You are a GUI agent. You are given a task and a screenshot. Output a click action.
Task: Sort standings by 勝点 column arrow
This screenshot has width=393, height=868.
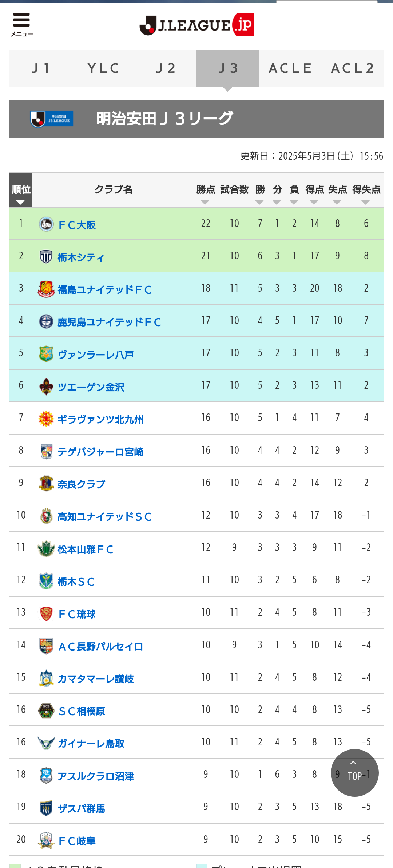pyautogui.click(x=205, y=202)
